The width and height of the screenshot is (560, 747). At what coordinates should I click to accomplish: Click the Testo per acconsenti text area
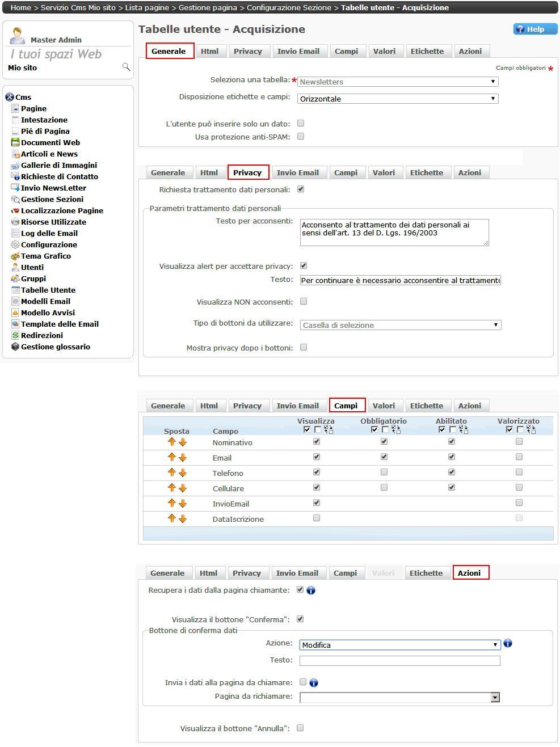pyautogui.click(x=394, y=233)
